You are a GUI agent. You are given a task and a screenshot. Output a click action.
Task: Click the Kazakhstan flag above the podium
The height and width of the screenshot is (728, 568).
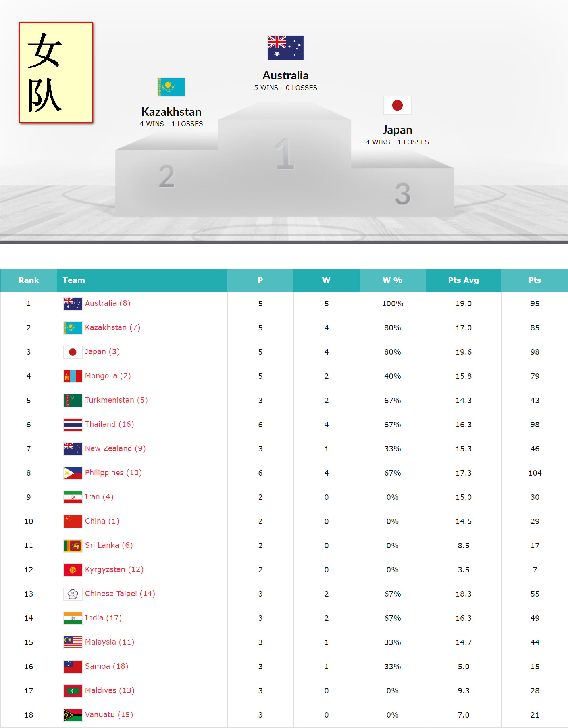click(171, 87)
